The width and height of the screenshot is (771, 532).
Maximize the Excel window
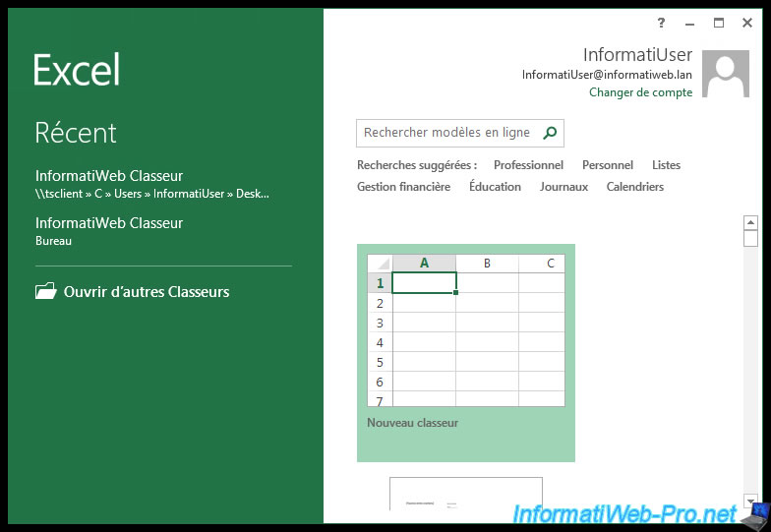[x=718, y=23]
